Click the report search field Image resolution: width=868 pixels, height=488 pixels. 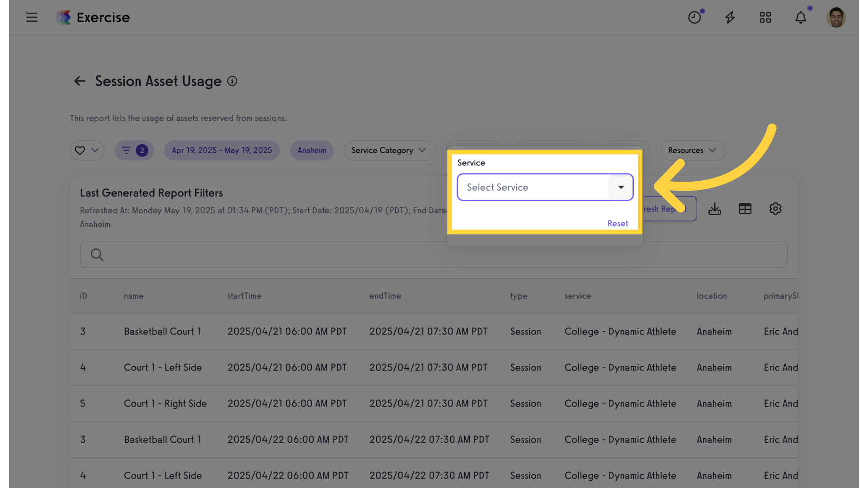(434, 255)
